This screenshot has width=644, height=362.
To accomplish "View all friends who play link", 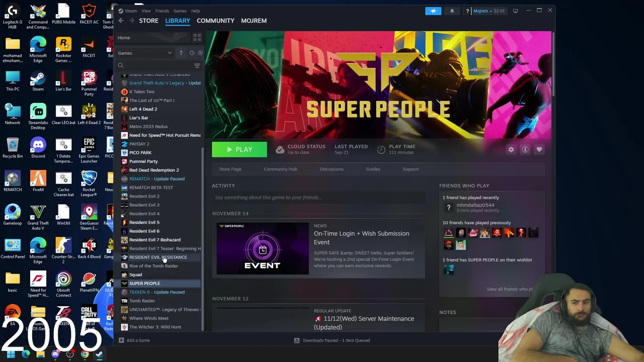I will 509,289.
